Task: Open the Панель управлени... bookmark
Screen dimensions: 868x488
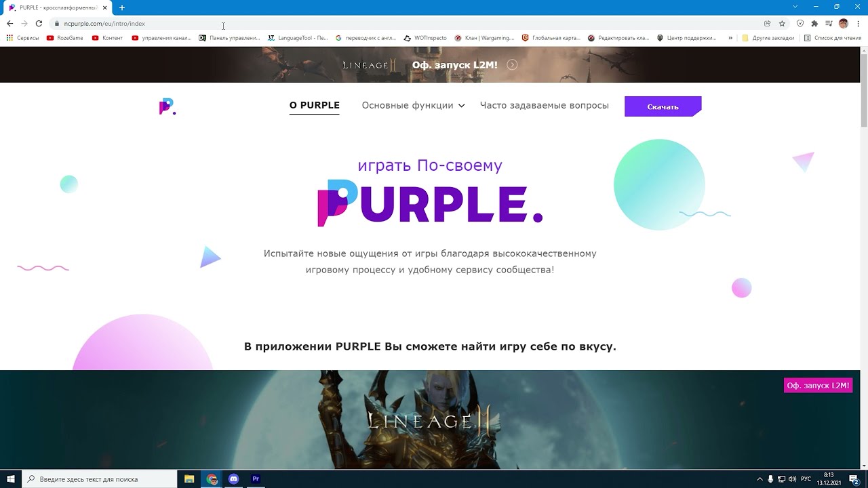Action: click(229, 38)
